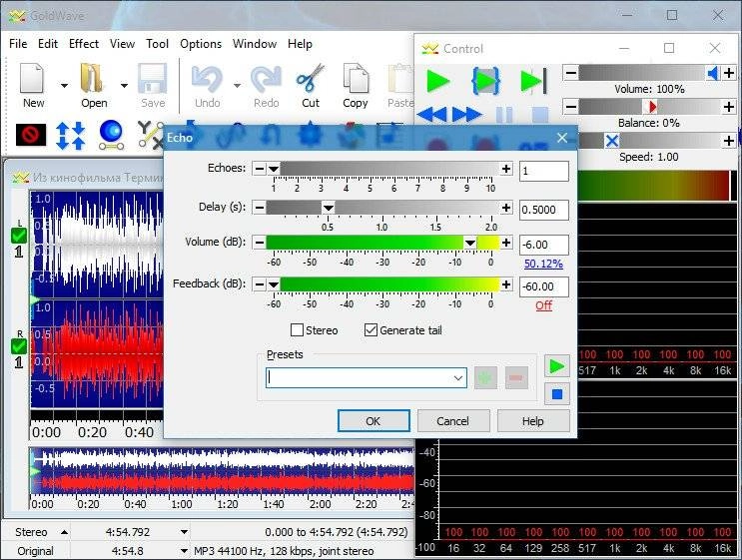Click the Delay value field 0.5000

[x=543, y=210]
